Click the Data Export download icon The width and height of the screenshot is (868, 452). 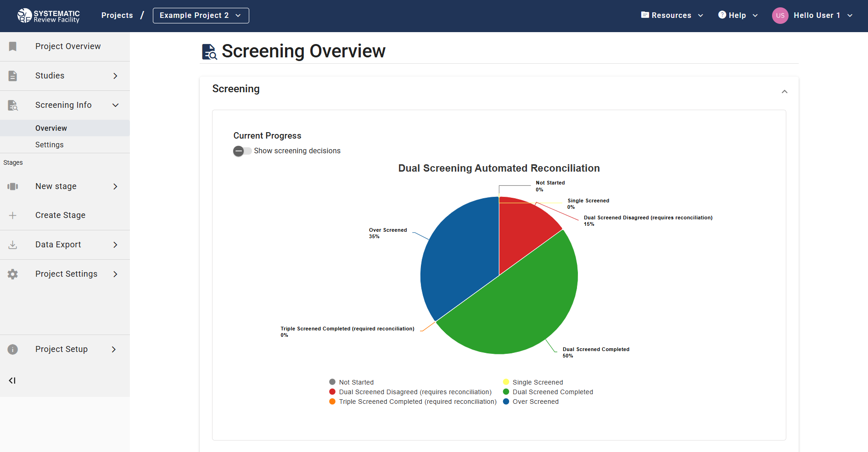[13, 245]
